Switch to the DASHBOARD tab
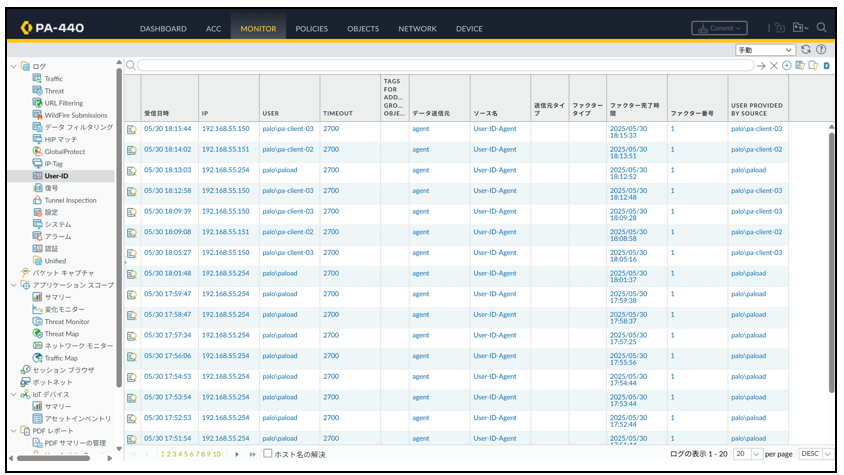 click(x=163, y=29)
